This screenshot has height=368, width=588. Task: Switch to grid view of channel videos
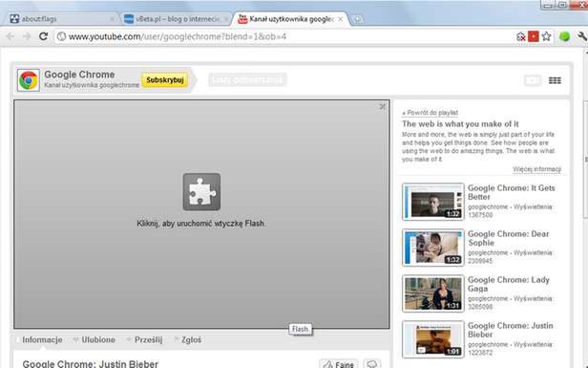(555, 80)
